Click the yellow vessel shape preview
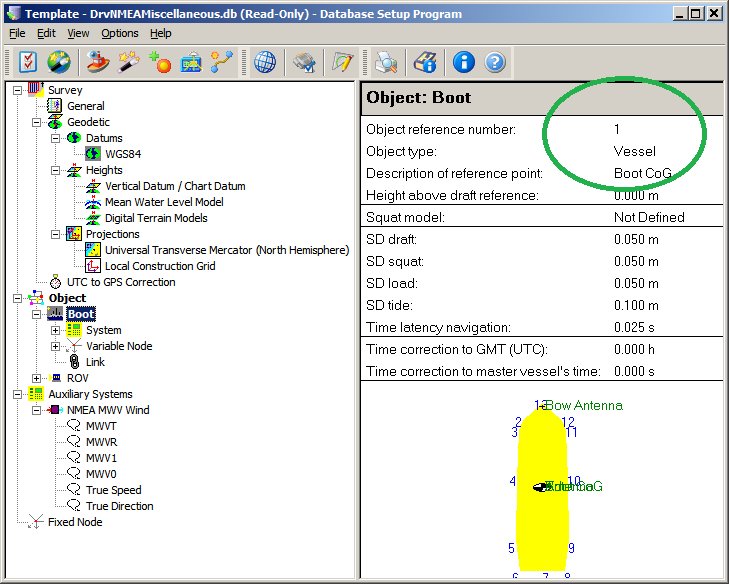 [543, 520]
